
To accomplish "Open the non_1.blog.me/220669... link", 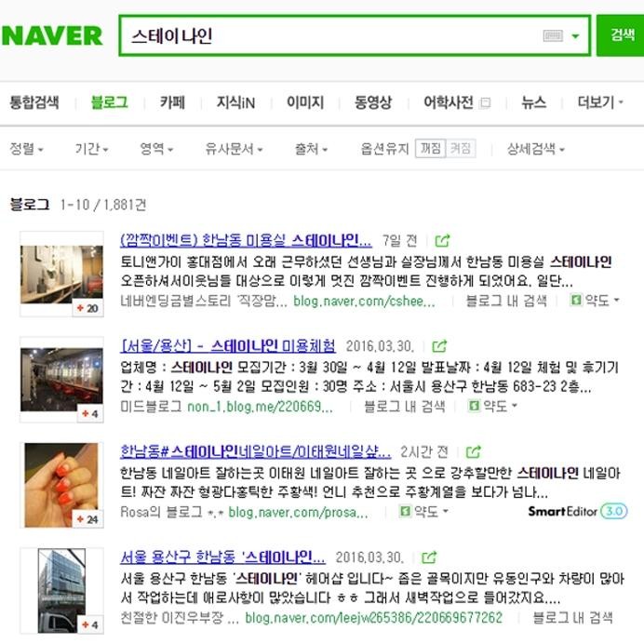I will (260, 407).
